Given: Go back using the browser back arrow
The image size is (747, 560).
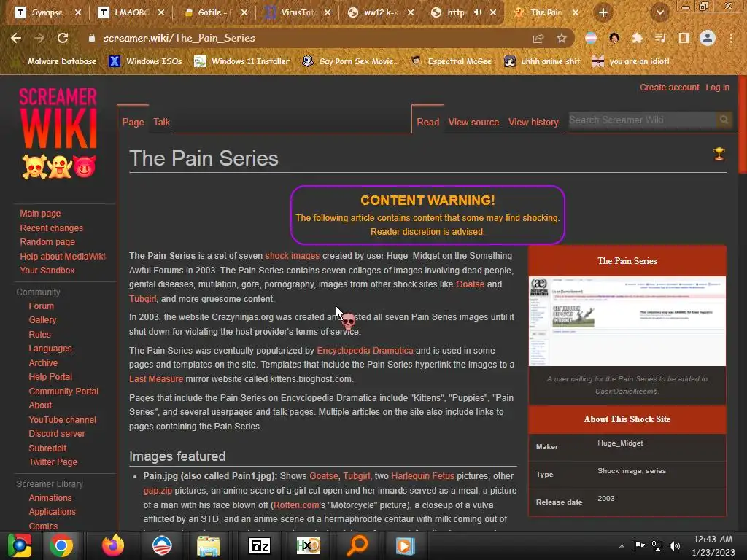Looking at the screenshot, I should pos(16,38).
